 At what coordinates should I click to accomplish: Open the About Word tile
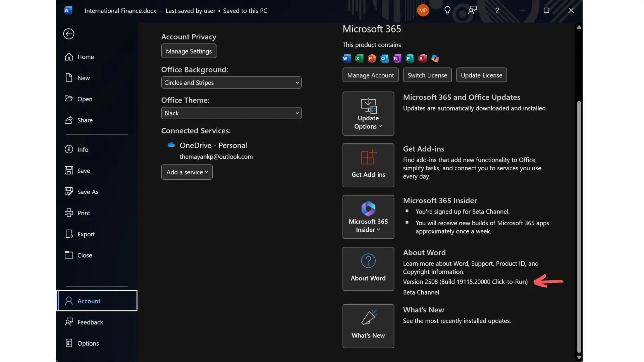[x=368, y=269]
